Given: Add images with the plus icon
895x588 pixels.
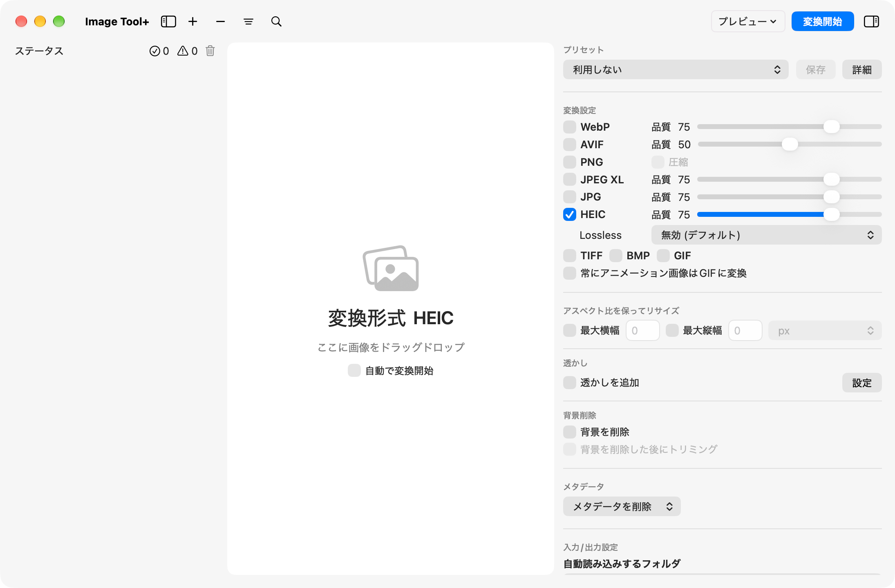Looking at the screenshot, I should (x=193, y=22).
